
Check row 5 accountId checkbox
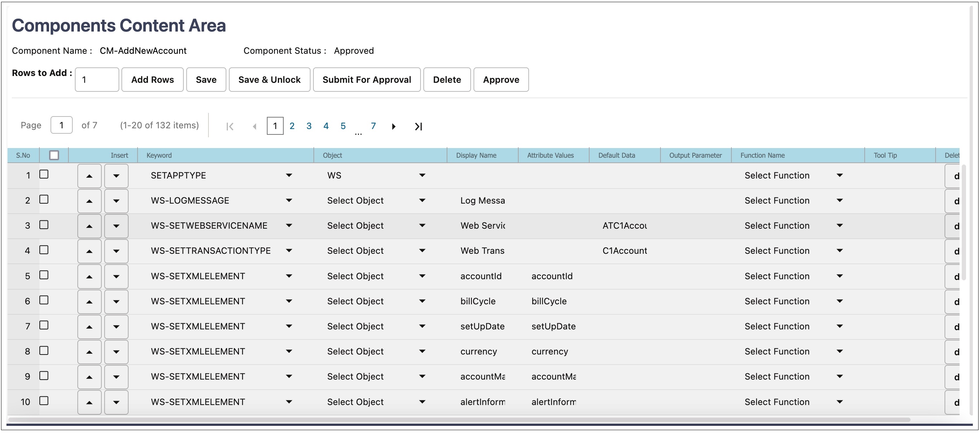[44, 275]
